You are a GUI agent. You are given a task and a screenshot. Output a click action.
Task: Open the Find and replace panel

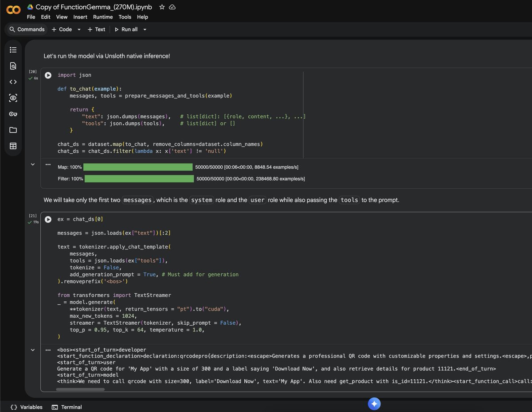pyautogui.click(x=13, y=66)
